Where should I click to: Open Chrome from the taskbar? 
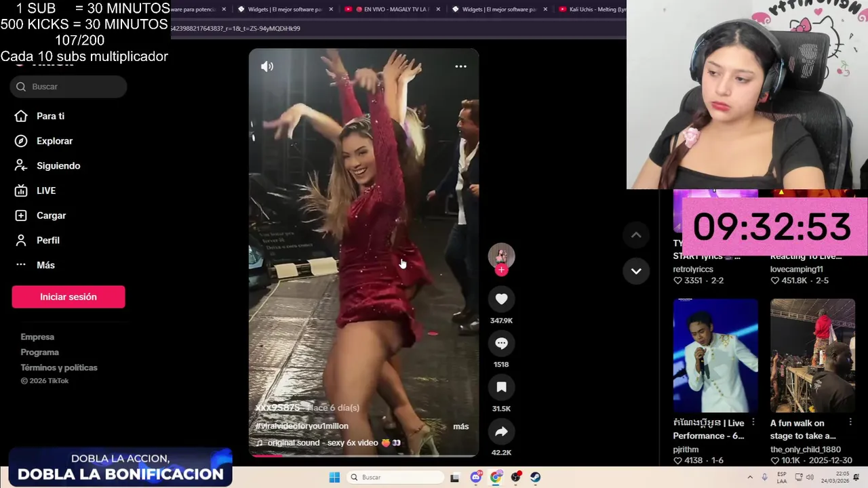click(496, 477)
